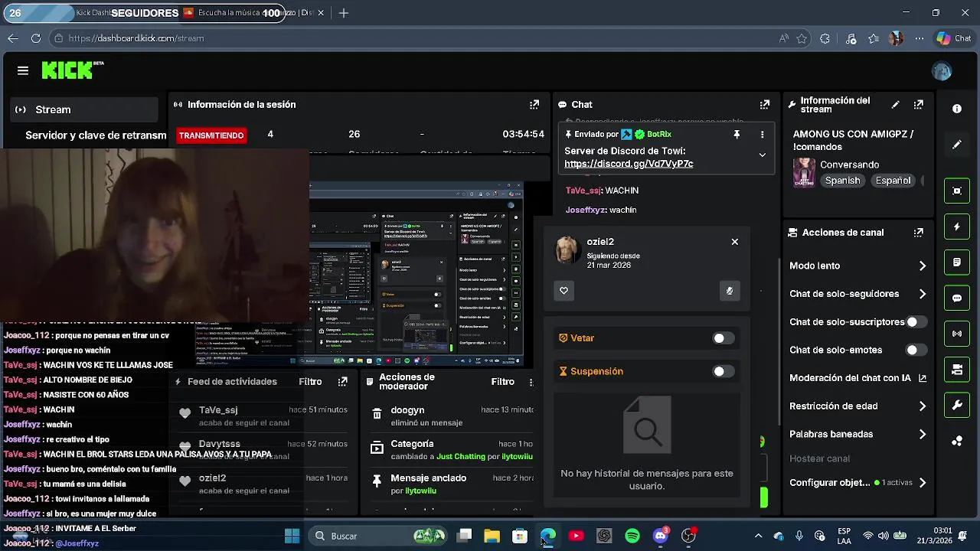Toggle the chat bubble sidebar icon

coord(957,298)
